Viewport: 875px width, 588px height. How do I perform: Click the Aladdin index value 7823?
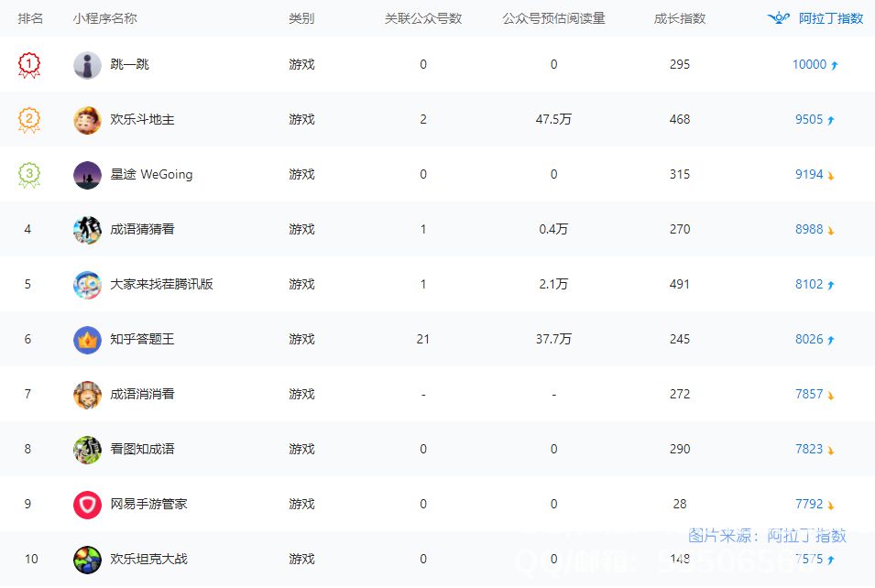pyautogui.click(x=809, y=449)
